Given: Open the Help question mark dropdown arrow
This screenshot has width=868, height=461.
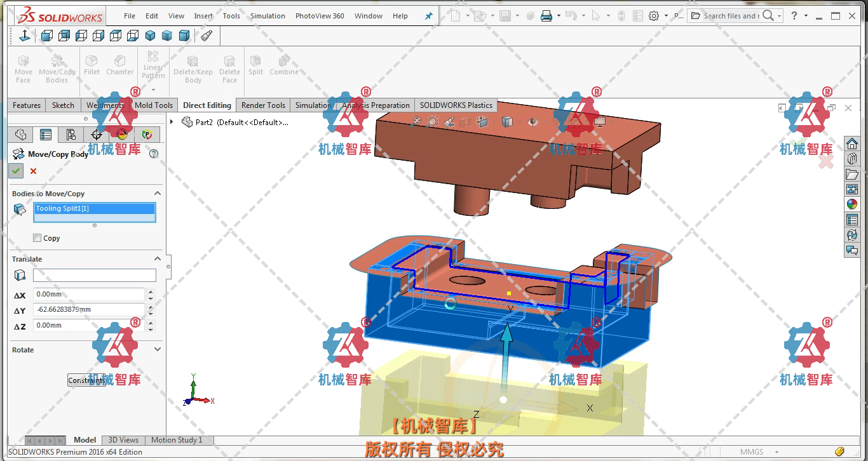Looking at the screenshot, I should pos(806,16).
